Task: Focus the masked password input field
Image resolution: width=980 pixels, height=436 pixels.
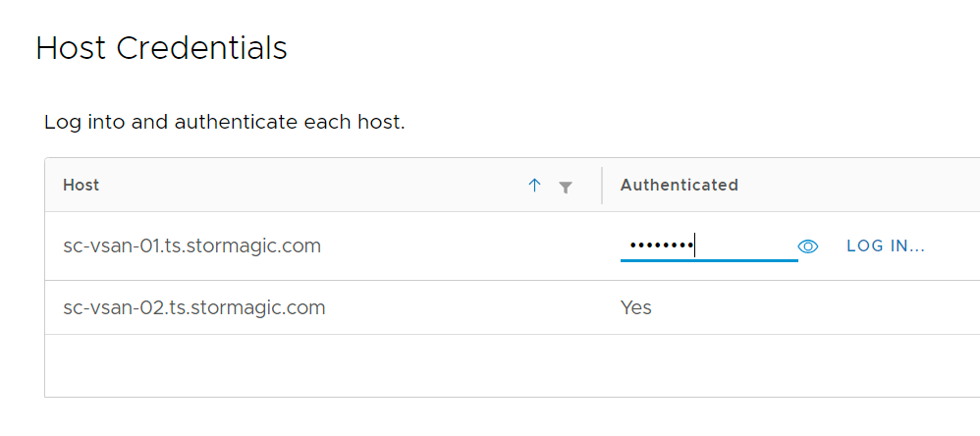Action: pyautogui.click(x=709, y=246)
